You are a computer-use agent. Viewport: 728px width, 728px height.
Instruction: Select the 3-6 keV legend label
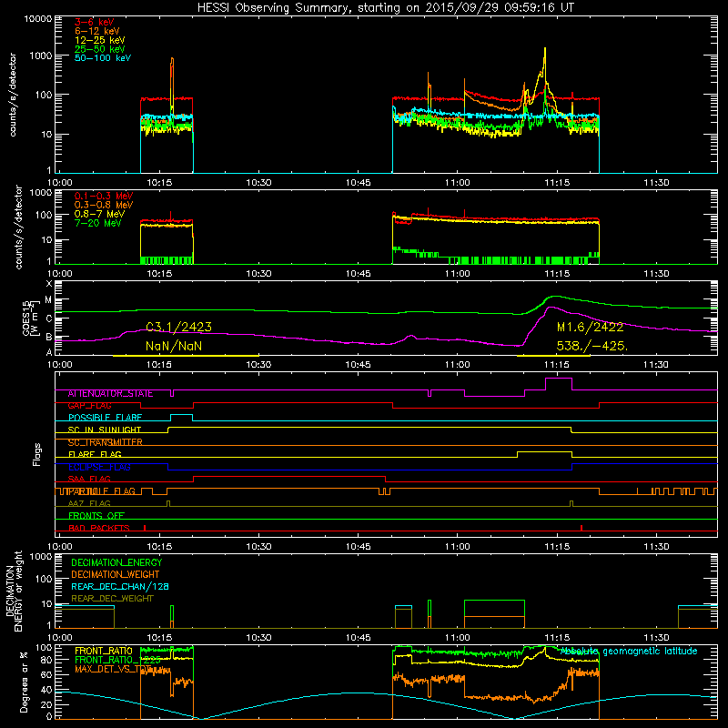[x=95, y=22]
